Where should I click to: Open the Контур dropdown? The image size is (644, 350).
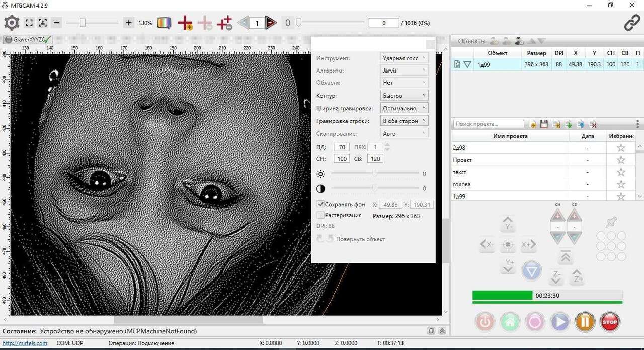[x=404, y=95]
